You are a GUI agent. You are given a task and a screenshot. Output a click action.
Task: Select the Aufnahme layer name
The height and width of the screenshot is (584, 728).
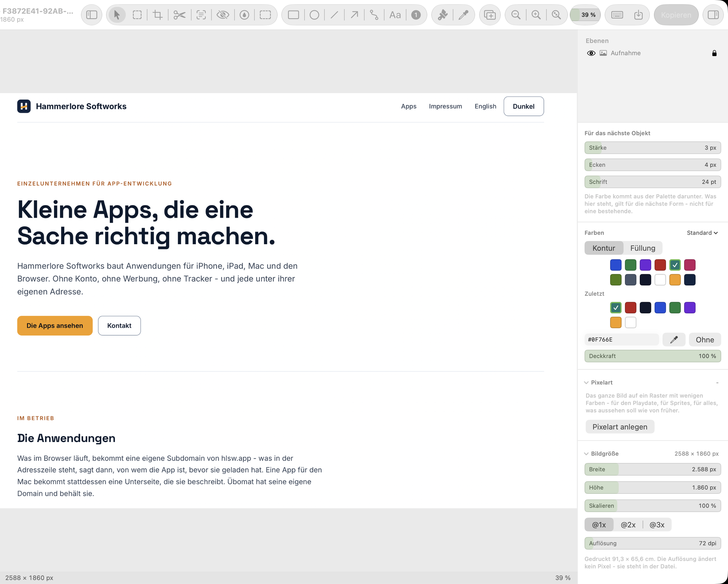click(625, 53)
